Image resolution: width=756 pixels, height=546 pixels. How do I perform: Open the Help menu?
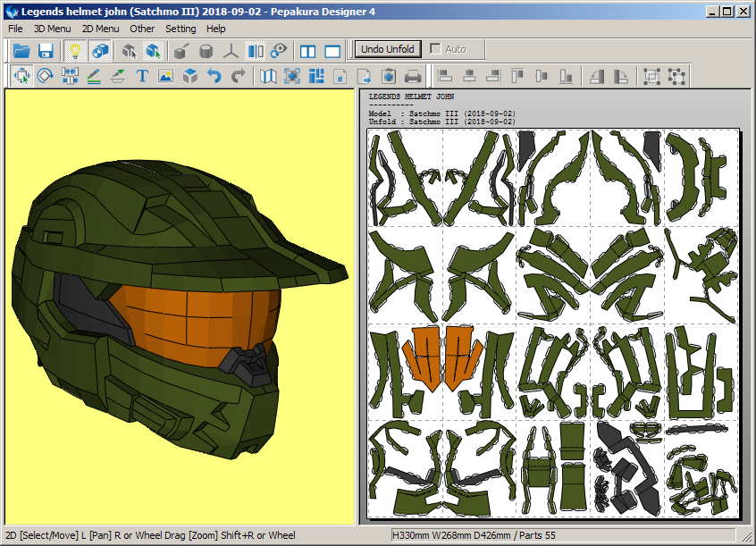click(x=216, y=29)
